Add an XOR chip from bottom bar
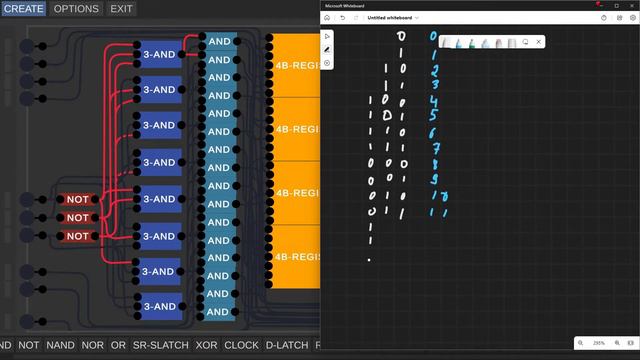640x360 pixels. (206, 345)
